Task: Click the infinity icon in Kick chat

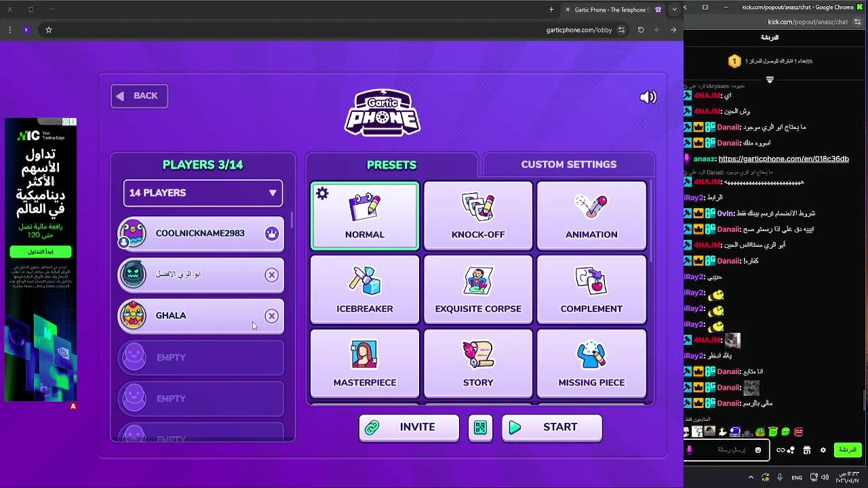Action: tap(781, 450)
